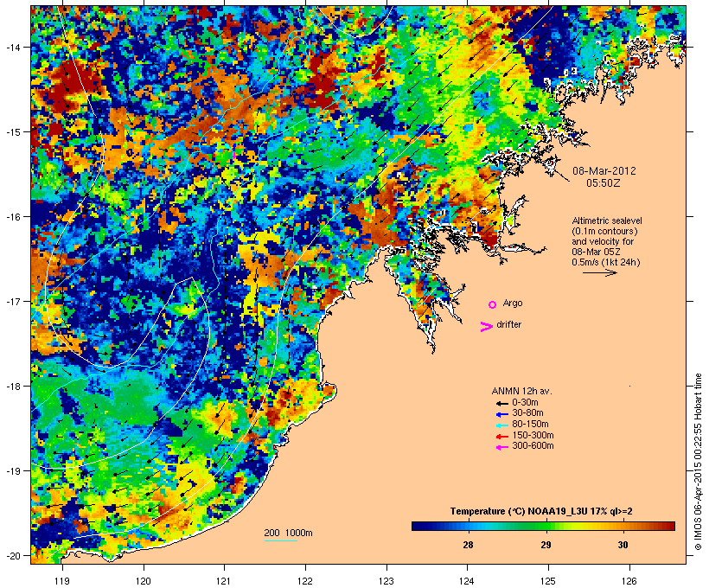This screenshot has height=588, width=709.
Task: Click the latitude label -18
Action: pos(13,387)
